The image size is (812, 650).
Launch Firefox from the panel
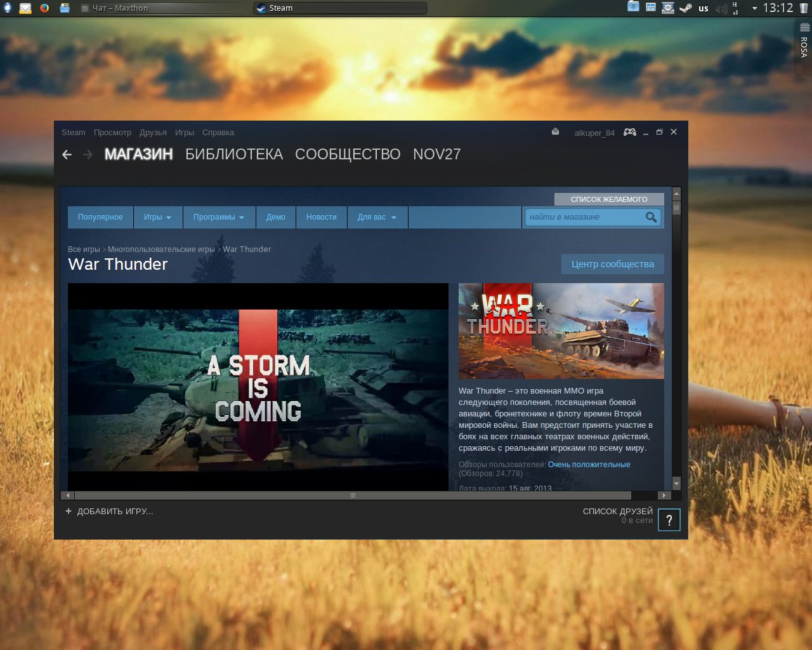coord(44,8)
